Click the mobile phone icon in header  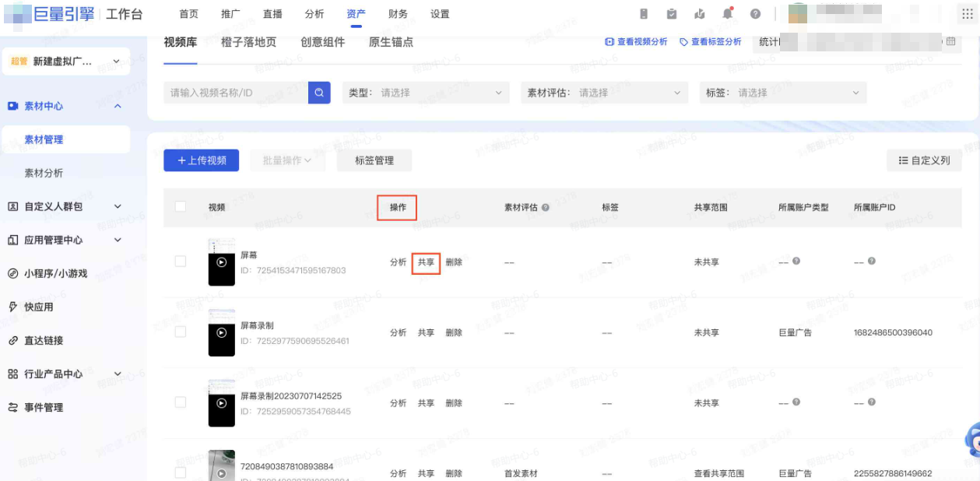point(644,14)
